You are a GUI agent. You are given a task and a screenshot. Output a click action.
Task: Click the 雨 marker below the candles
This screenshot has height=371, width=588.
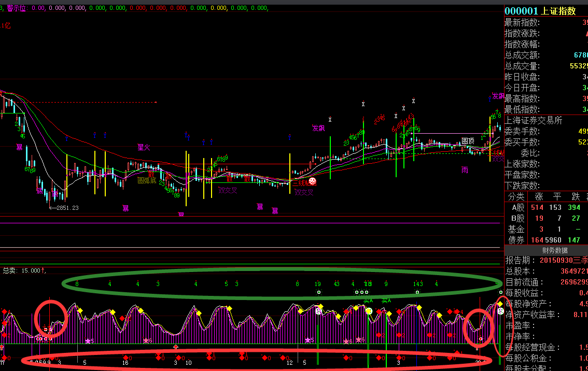465,170
